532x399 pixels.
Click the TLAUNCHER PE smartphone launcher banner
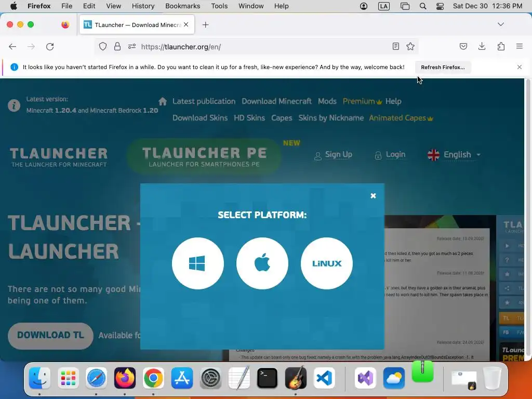[x=204, y=157]
